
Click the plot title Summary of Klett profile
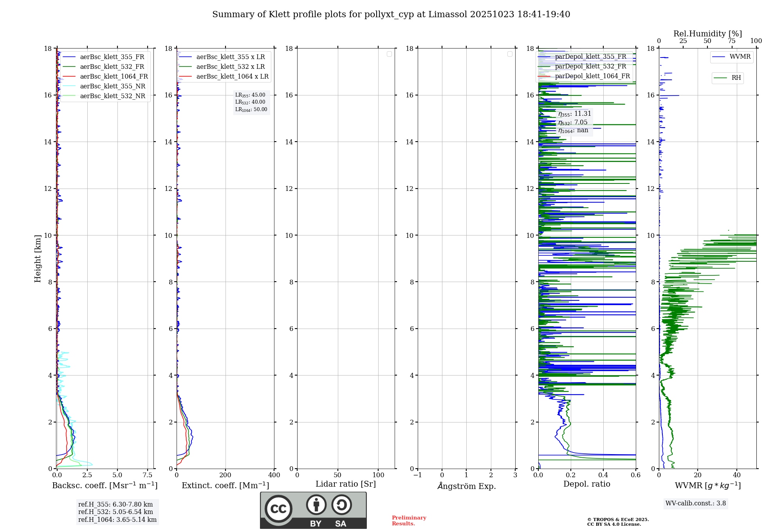(391, 14)
